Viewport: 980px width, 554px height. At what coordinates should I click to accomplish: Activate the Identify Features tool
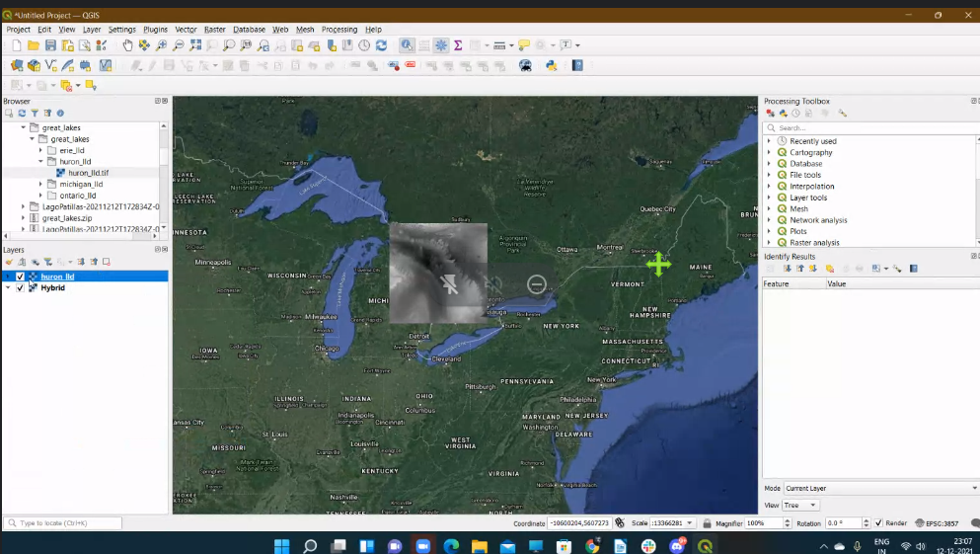pyautogui.click(x=407, y=45)
